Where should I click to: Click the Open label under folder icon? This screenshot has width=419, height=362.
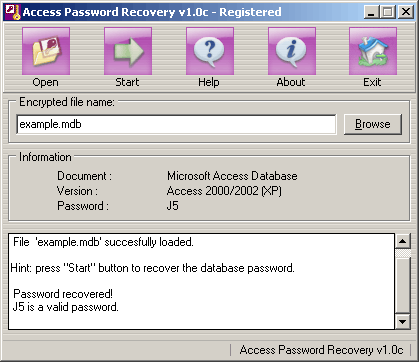tap(45, 82)
